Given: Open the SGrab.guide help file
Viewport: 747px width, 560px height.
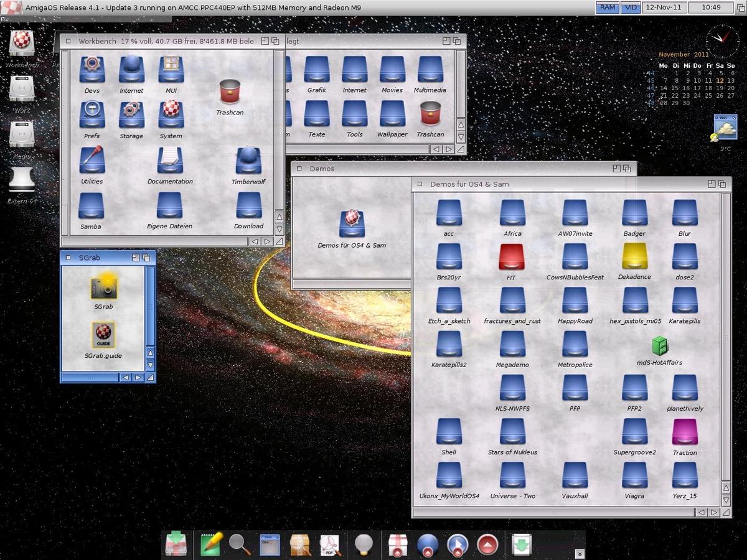Looking at the screenshot, I should [103, 335].
